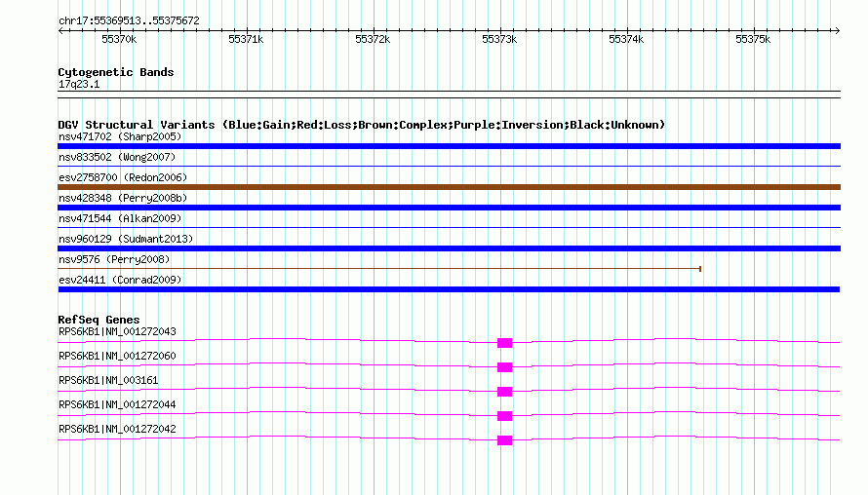Click the 55370k ruler tick label
The image size is (868, 495).
tap(119, 39)
